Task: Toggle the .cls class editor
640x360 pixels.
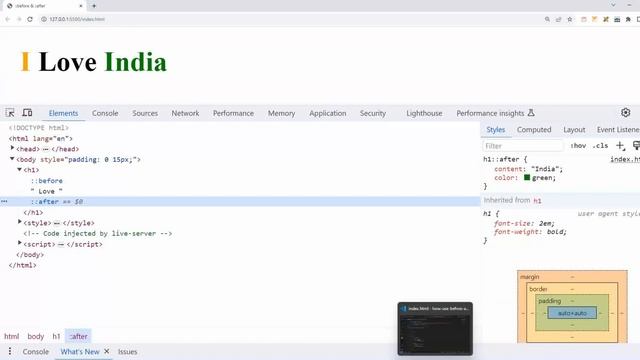Action: coord(600,146)
